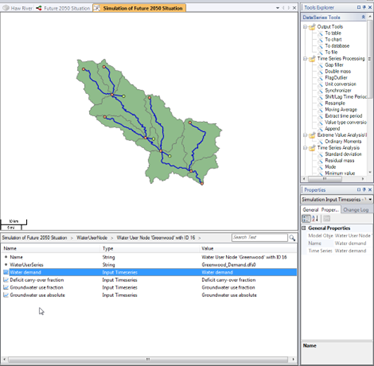
Task: Select the Water demand timeseries row
Action: tap(149, 272)
